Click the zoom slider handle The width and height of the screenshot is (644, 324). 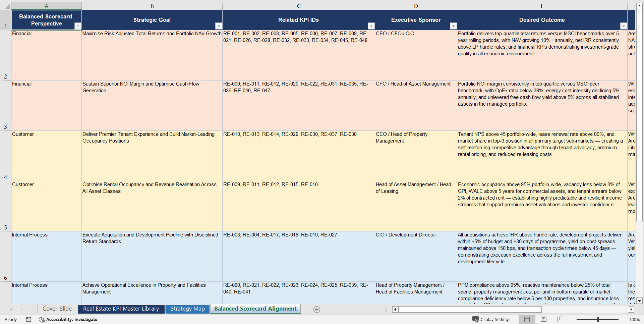(x=598, y=319)
